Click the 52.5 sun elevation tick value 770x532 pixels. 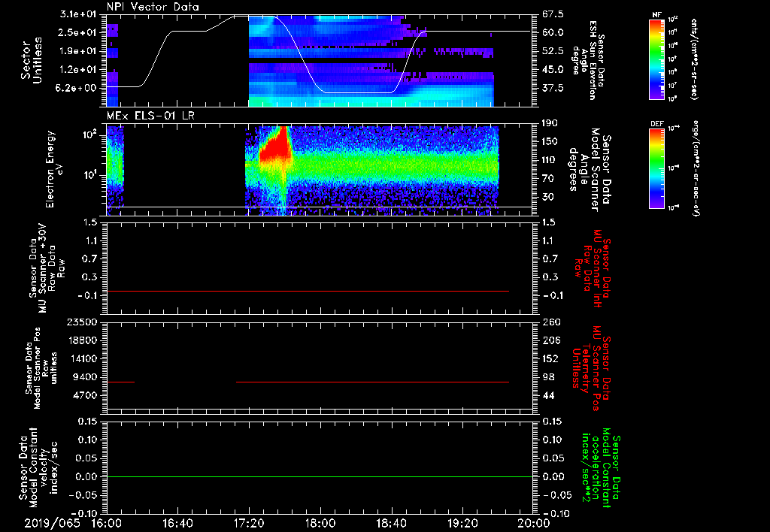coord(553,51)
